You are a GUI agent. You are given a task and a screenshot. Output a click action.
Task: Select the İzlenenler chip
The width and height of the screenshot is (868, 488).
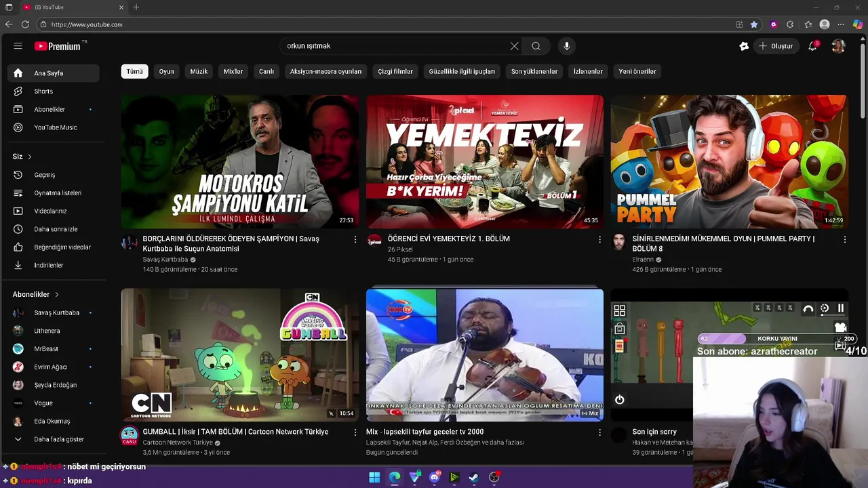(588, 71)
